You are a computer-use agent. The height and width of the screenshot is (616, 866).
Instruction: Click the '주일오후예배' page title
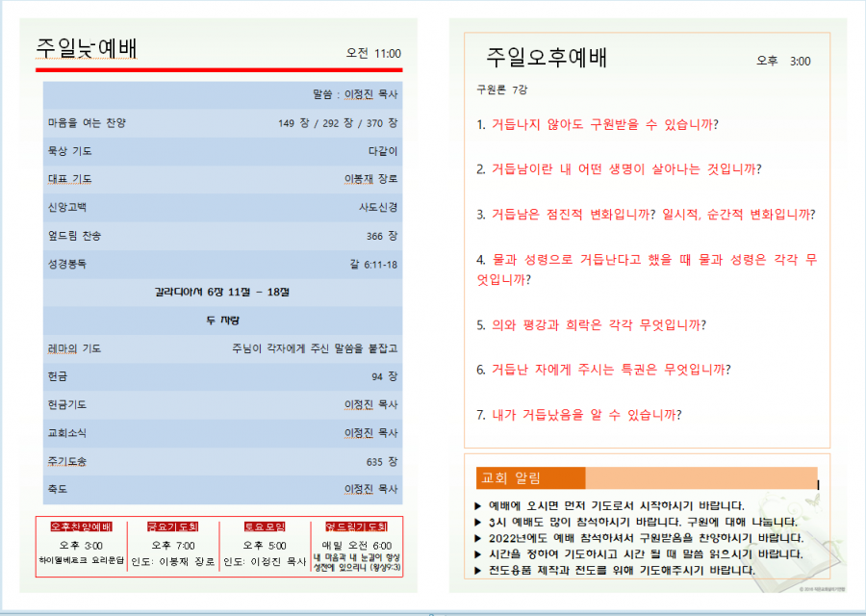click(x=547, y=58)
